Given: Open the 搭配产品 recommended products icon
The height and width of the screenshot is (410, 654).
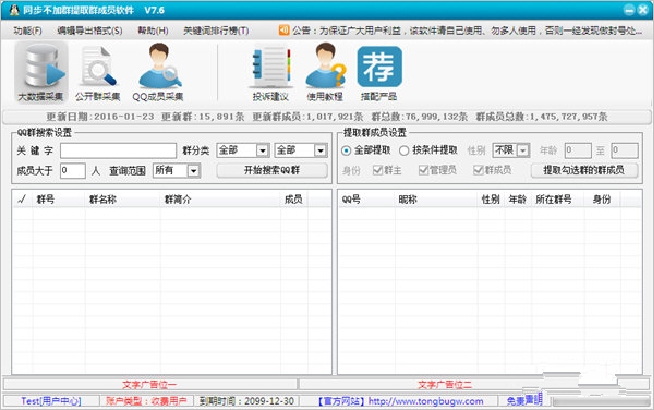Looking at the screenshot, I should [379, 73].
